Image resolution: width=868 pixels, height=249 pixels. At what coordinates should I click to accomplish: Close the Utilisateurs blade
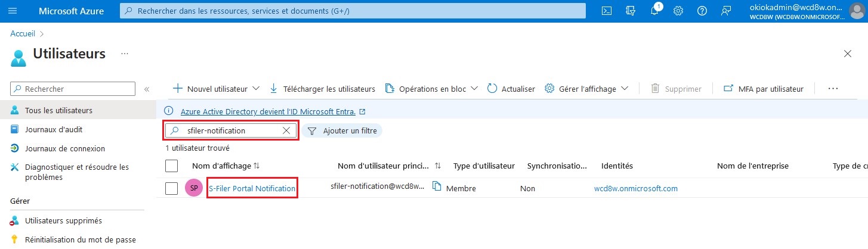[847, 54]
